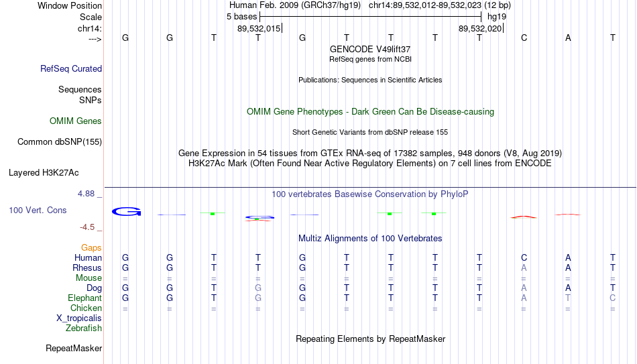Click the Scale label on the left
The height and width of the screenshot is (364, 637).
tap(91, 17)
